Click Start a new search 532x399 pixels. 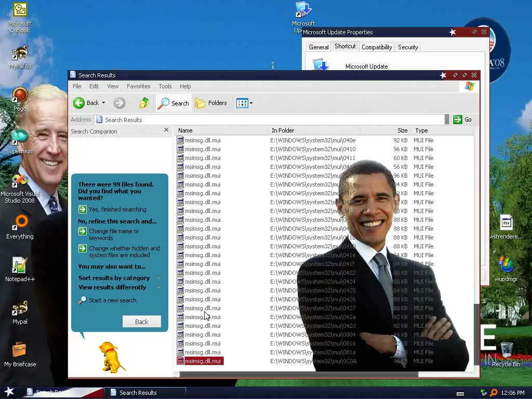[x=108, y=300]
